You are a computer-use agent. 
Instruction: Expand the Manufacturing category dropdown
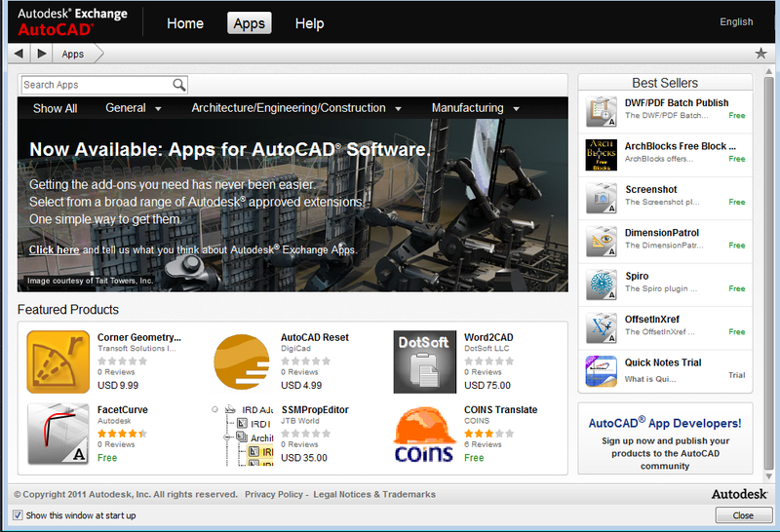click(476, 108)
